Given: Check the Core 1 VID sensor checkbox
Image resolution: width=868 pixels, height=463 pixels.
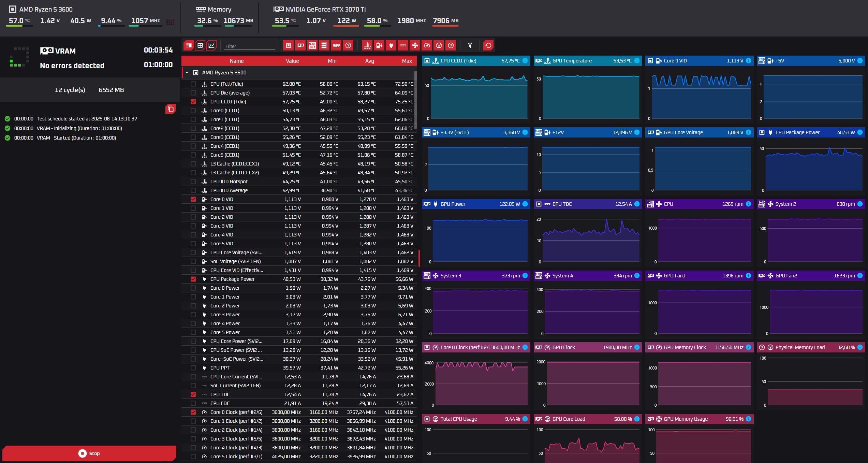Looking at the screenshot, I should tap(194, 208).
